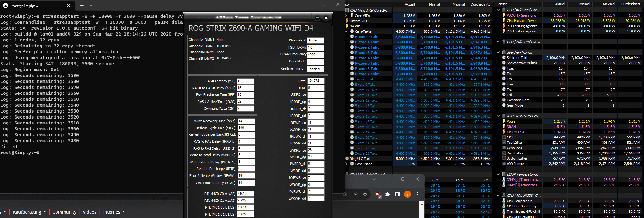
Task: Expand the Core VIDs sensor row
Action: pos(346,16)
